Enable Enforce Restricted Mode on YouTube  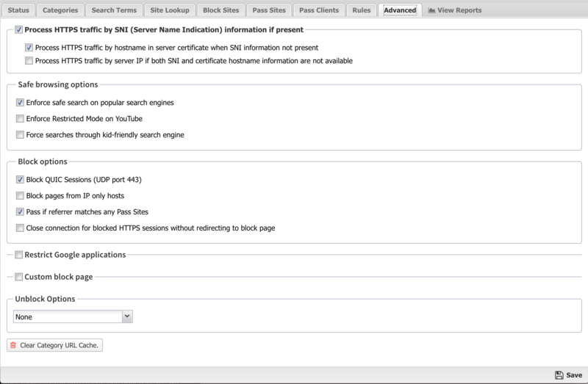click(19, 119)
